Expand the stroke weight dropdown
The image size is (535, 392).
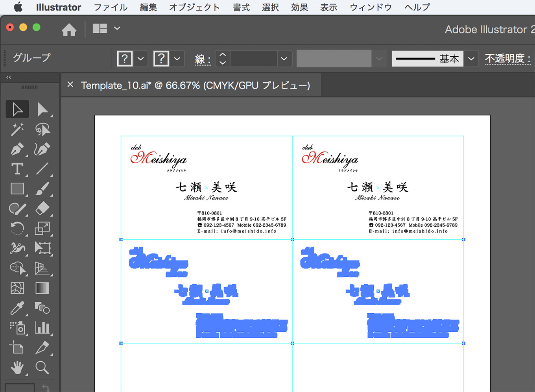coord(284,59)
